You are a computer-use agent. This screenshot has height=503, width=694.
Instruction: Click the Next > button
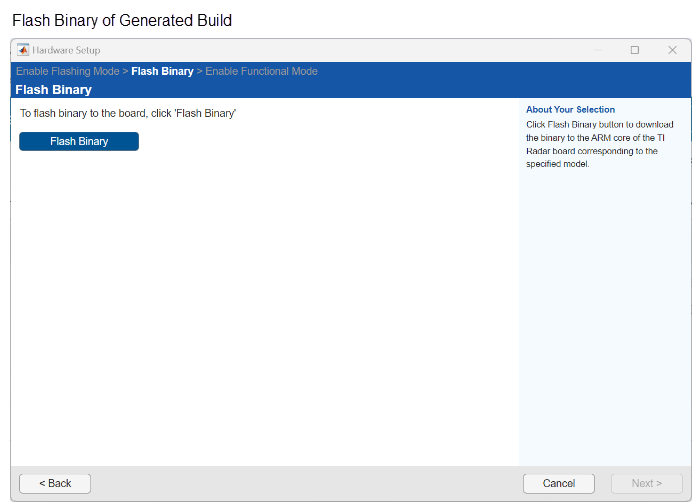[x=646, y=483]
